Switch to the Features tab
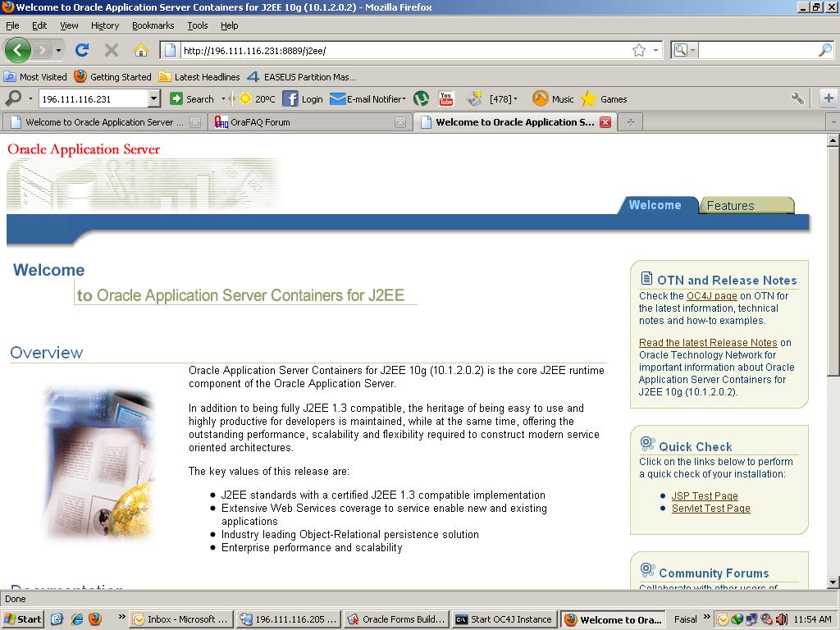840x630 pixels. (730, 205)
